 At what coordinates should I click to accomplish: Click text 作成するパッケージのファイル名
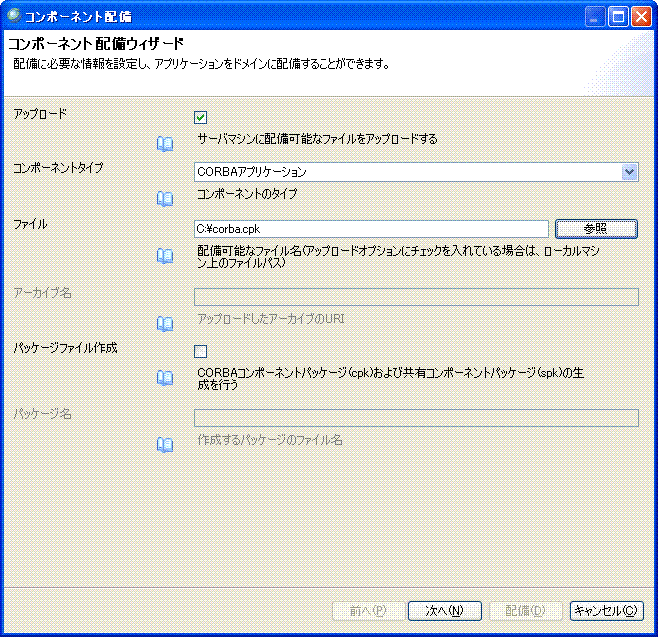point(270,440)
